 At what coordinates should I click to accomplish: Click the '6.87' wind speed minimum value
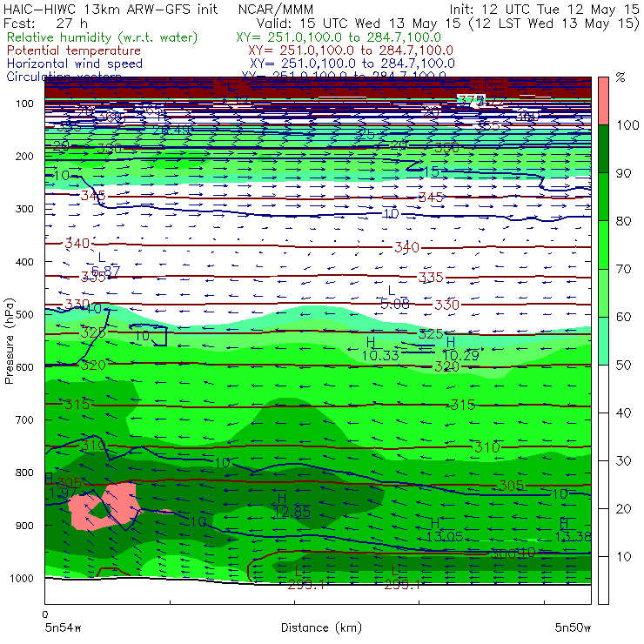(x=105, y=271)
